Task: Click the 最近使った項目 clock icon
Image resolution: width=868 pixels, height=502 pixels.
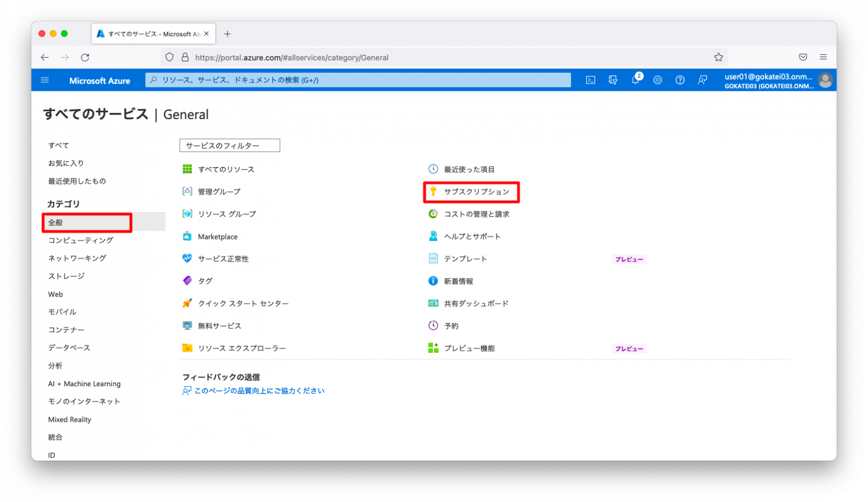Action: [x=433, y=169]
